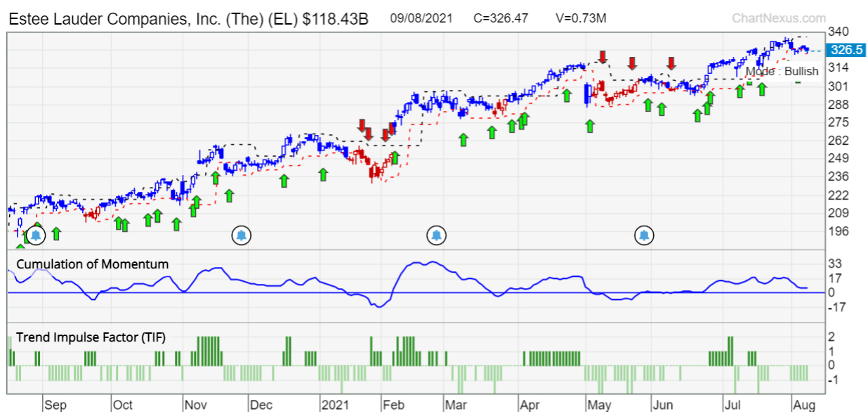Click the 33 momentum axis label
Image resolution: width=868 pixels, height=416 pixels.
pos(836,264)
